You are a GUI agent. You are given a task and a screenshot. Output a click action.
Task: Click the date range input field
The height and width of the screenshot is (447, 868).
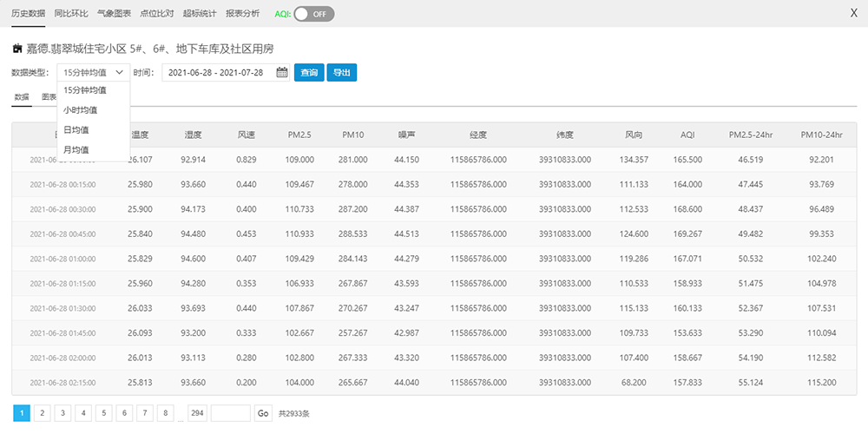pos(218,73)
